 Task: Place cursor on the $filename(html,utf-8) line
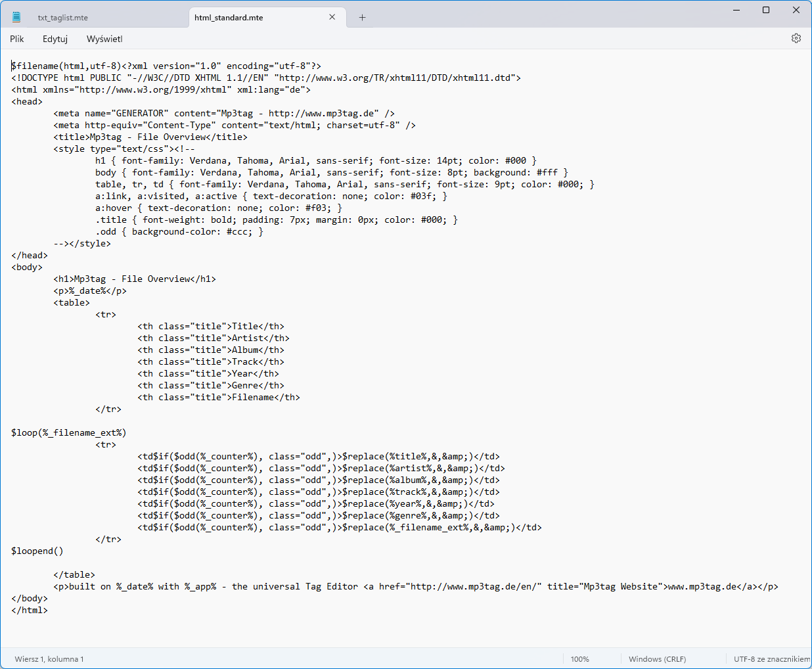166,66
